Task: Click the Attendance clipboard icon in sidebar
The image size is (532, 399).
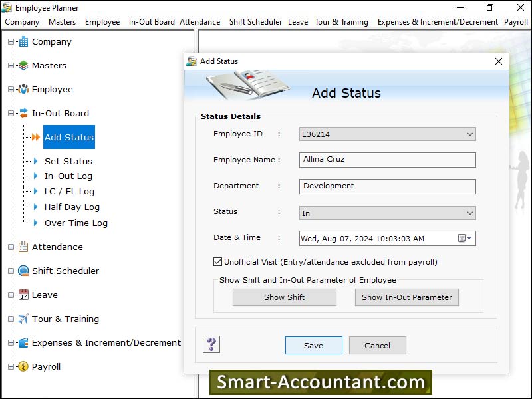Action: tap(23, 247)
